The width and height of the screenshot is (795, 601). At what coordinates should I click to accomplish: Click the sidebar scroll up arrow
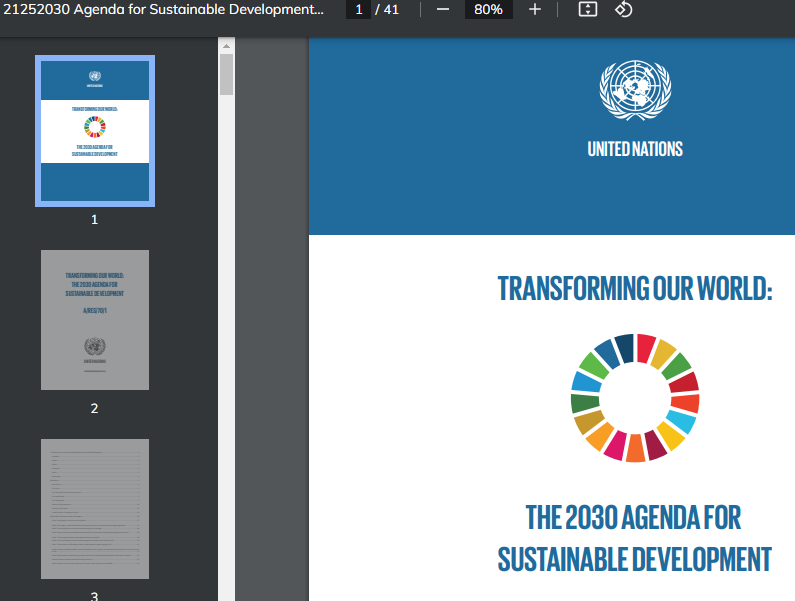pos(226,46)
